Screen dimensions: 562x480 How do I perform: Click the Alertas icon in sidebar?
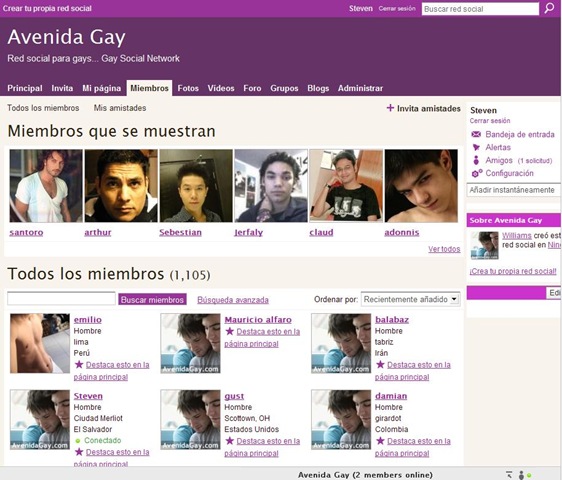pyautogui.click(x=476, y=147)
